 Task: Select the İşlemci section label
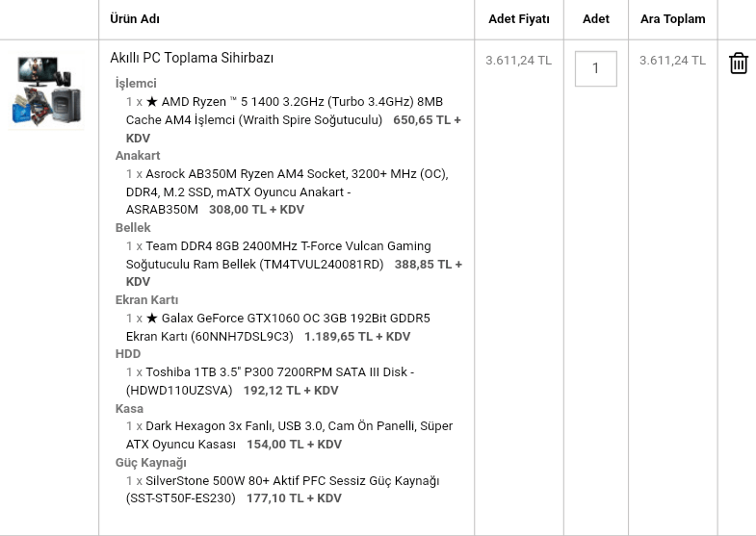click(136, 84)
